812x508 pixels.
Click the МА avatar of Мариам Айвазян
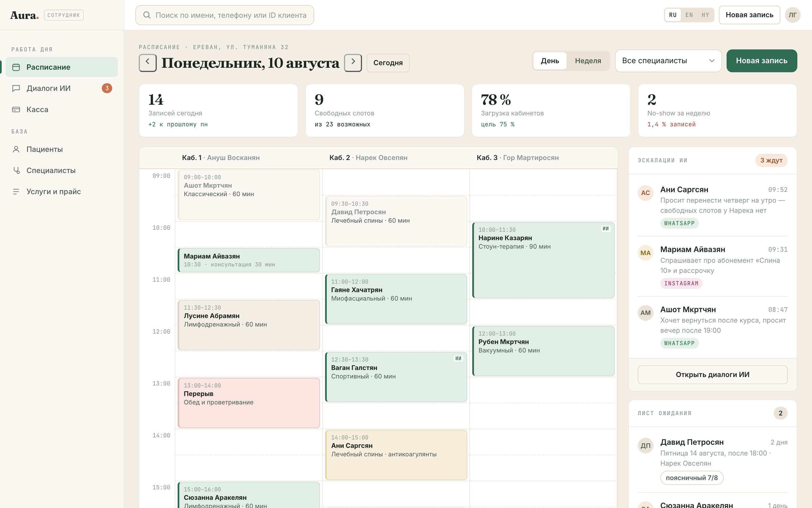click(645, 253)
